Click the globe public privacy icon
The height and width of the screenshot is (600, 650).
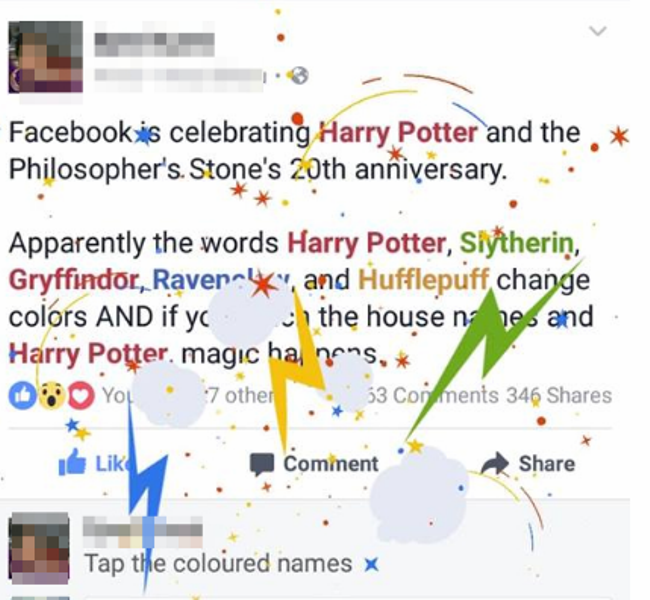pyautogui.click(x=299, y=75)
